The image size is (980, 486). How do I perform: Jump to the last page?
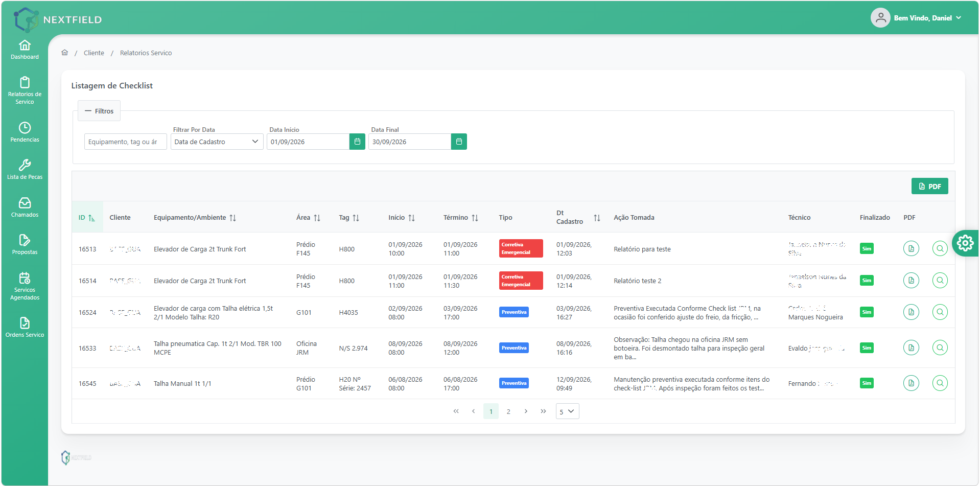coord(543,411)
